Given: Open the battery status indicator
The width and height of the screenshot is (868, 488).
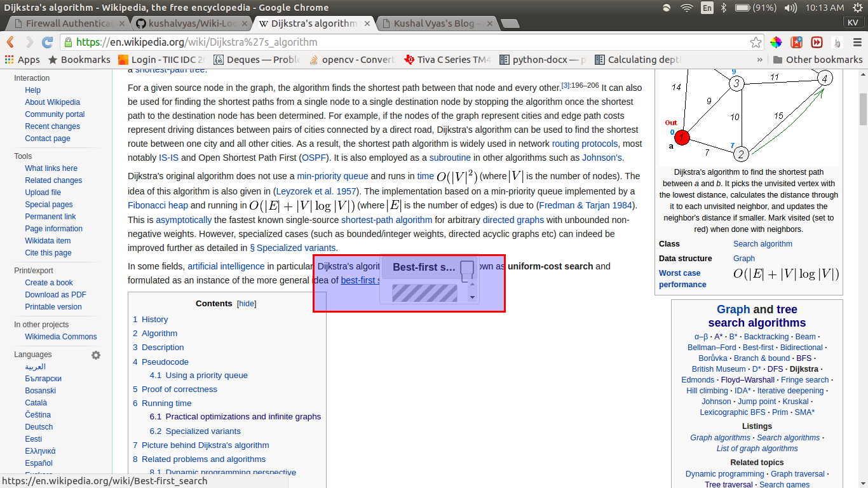Looking at the screenshot, I should [x=755, y=8].
